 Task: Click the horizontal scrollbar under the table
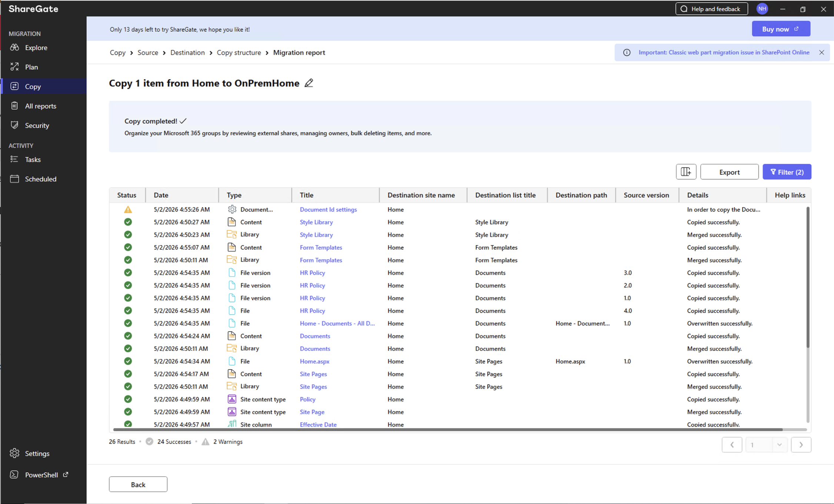pos(448,430)
